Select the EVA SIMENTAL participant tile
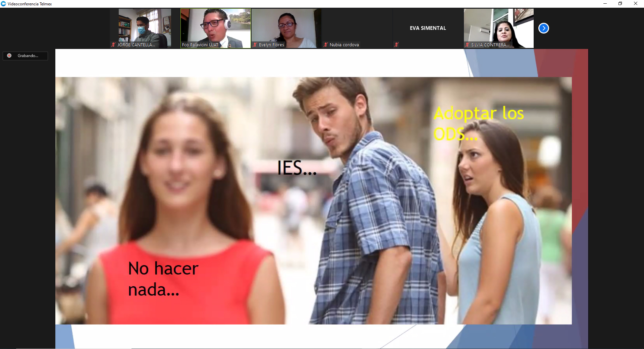Image resolution: width=644 pixels, height=349 pixels. coord(428,28)
